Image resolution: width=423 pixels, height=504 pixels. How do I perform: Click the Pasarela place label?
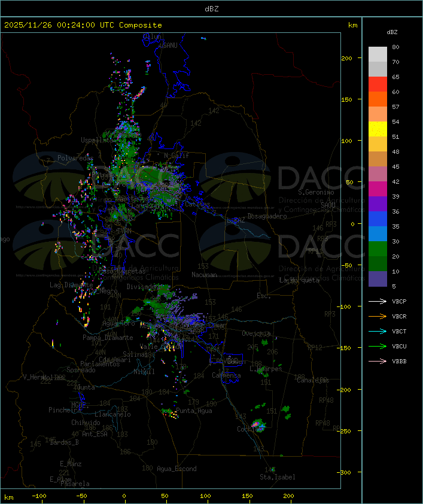75,484
